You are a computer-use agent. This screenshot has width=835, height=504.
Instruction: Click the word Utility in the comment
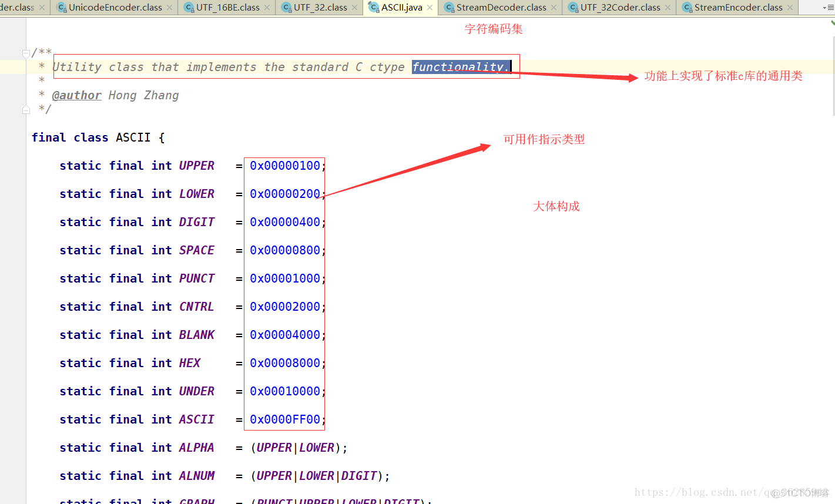[77, 67]
